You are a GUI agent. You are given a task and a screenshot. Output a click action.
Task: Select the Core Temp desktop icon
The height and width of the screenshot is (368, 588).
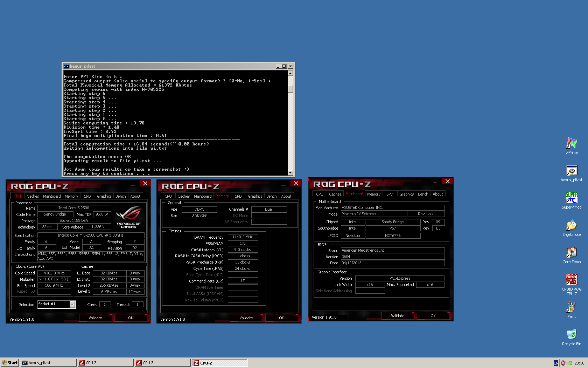coord(572,255)
